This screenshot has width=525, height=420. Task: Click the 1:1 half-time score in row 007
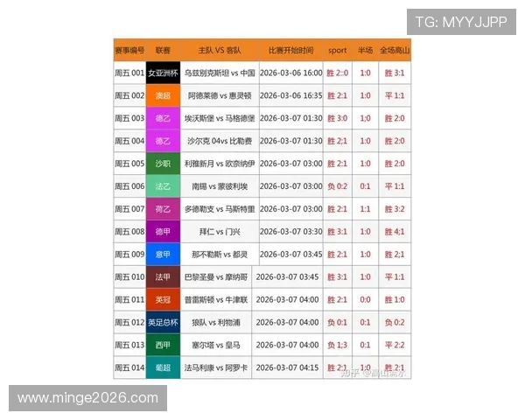point(365,209)
